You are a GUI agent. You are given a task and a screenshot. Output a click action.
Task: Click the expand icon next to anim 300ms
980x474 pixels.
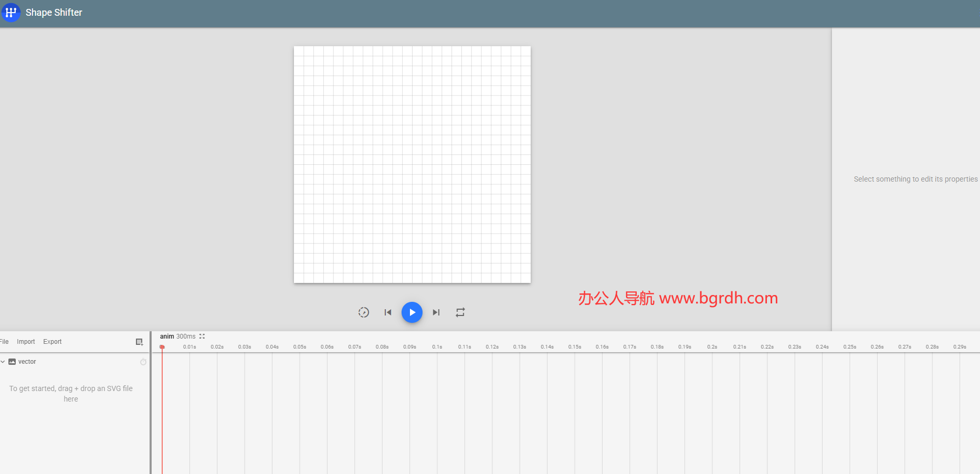(x=202, y=336)
